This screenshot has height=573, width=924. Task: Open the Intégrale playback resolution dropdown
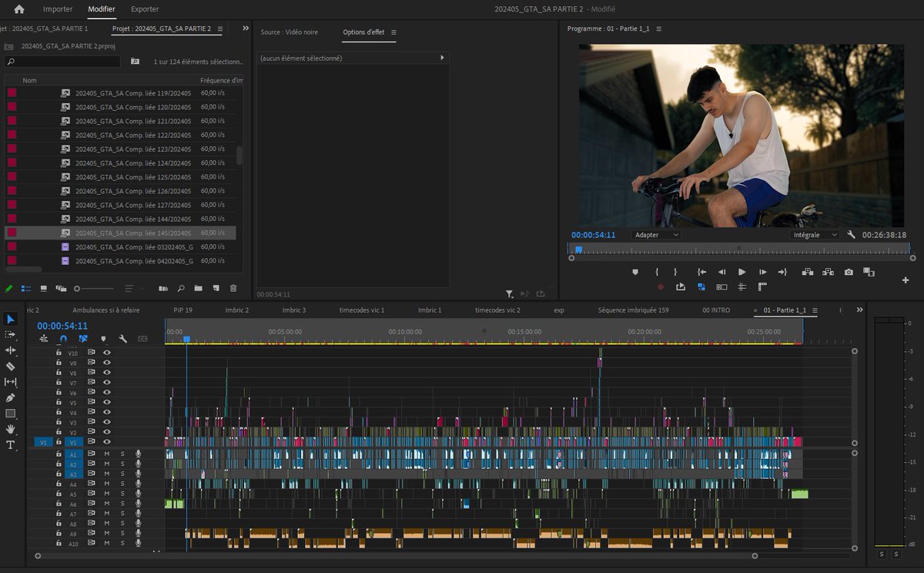click(x=815, y=235)
